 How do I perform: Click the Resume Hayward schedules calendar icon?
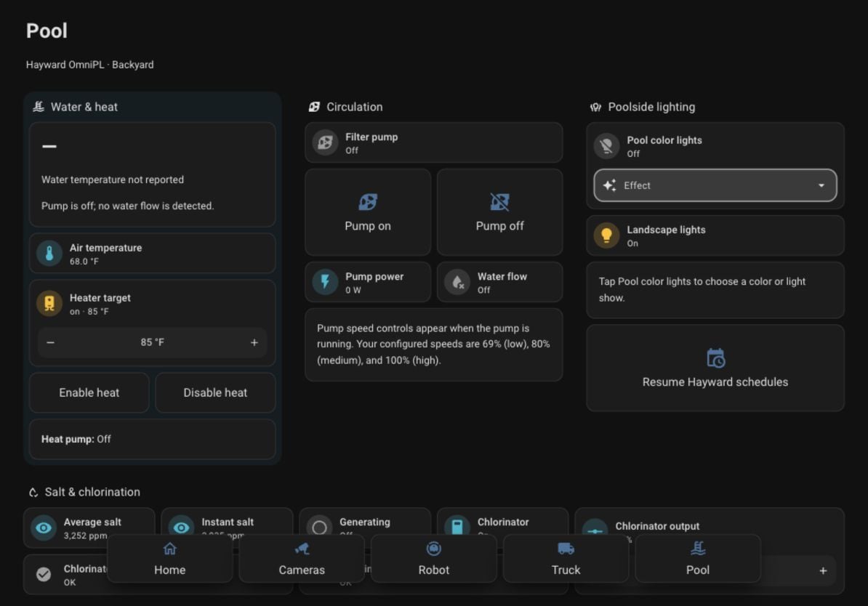[715, 358]
